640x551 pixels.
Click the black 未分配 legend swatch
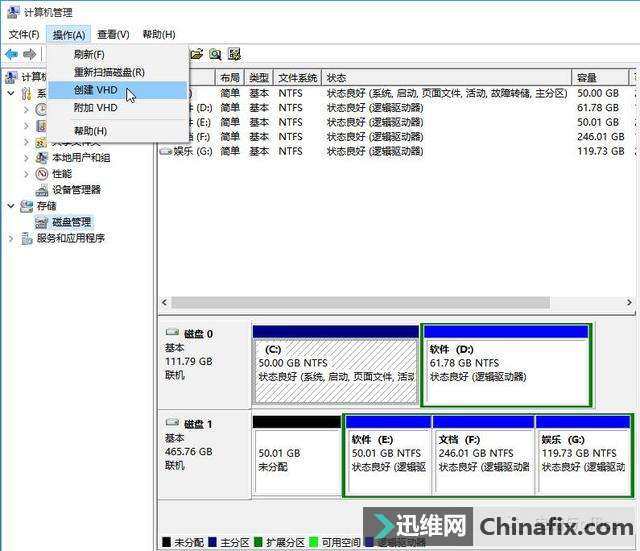(167, 542)
